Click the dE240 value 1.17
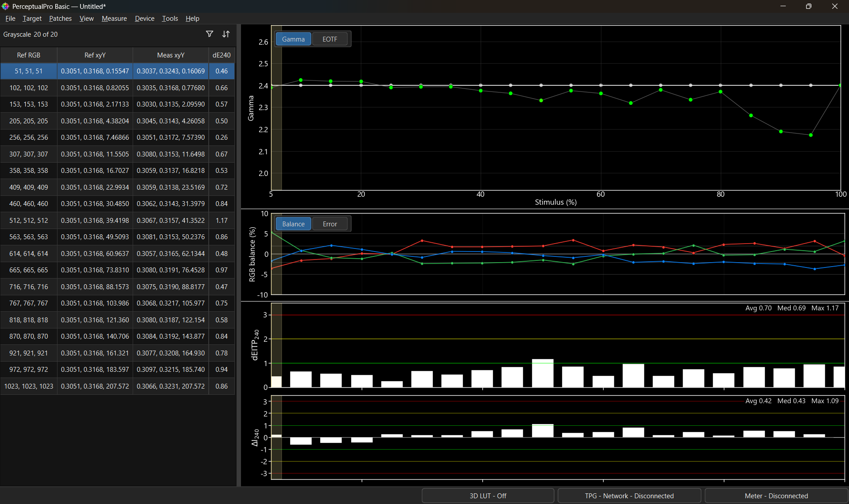Viewport: 849px width, 504px height. [x=222, y=221]
